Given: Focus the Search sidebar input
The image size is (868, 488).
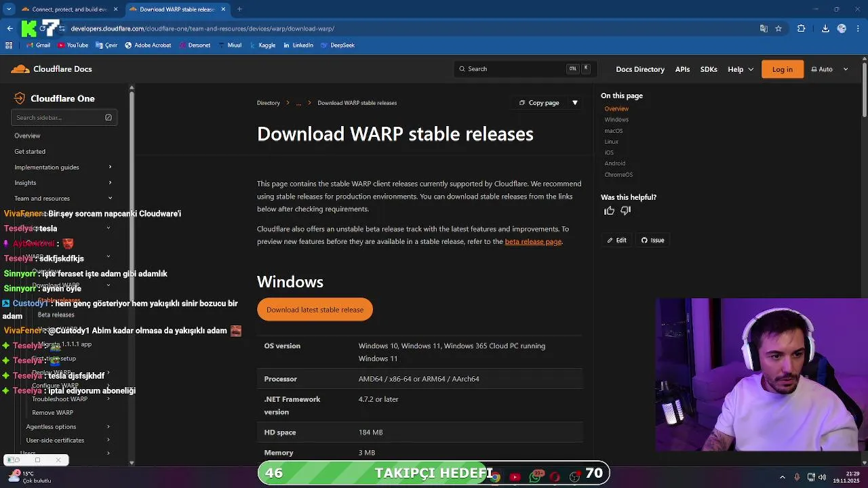Looking at the screenshot, I should [x=64, y=118].
